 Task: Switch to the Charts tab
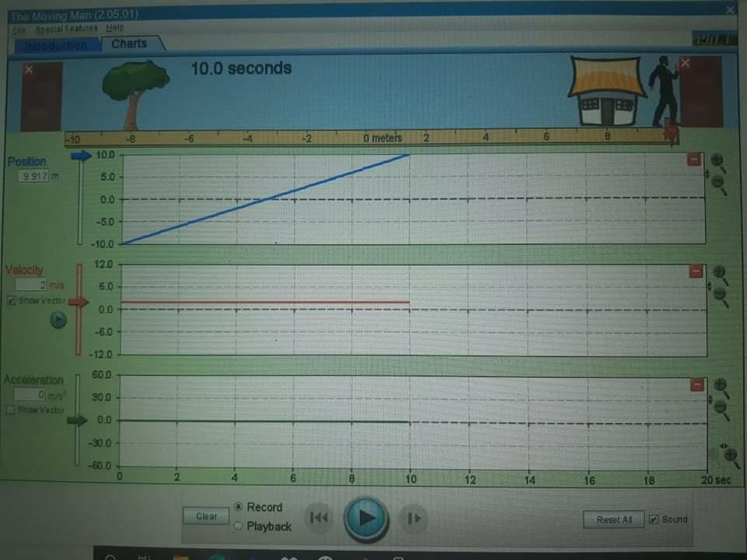click(129, 44)
